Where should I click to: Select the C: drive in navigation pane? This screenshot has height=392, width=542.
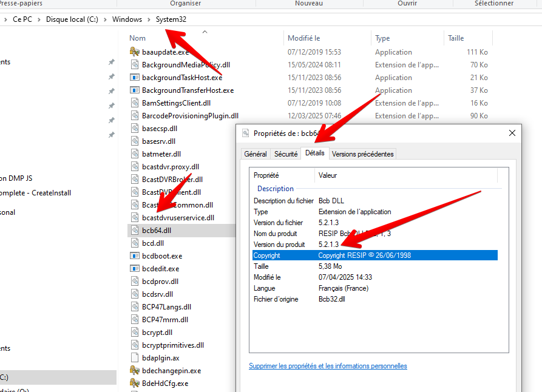click(58, 377)
